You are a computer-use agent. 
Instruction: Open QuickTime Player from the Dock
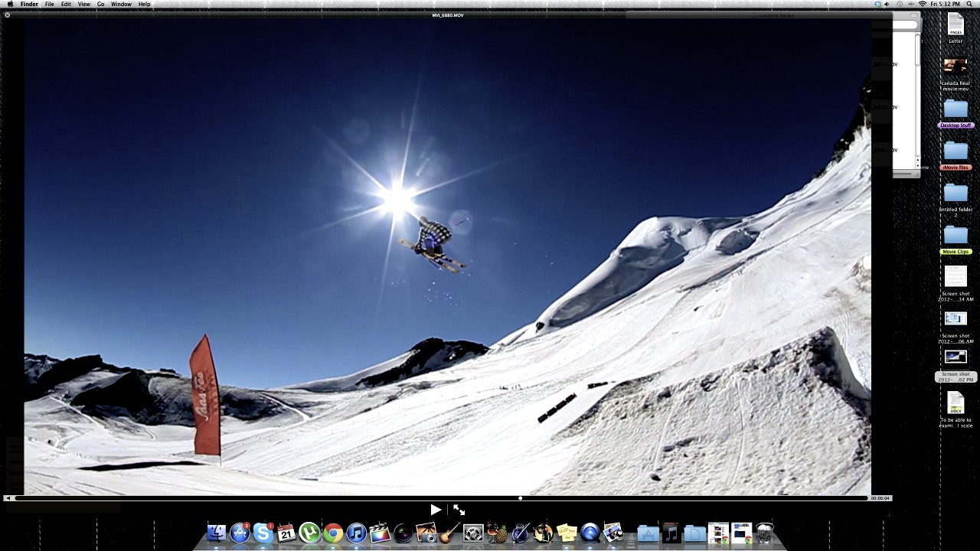590,532
